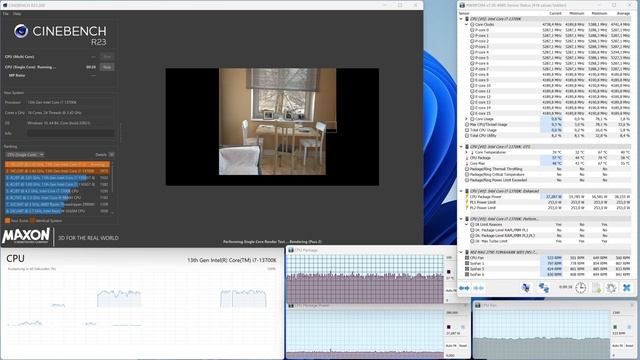640x360 pixels.
Task: Click Start button for CPU (Multi Core)
Action: tap(107, 57)
